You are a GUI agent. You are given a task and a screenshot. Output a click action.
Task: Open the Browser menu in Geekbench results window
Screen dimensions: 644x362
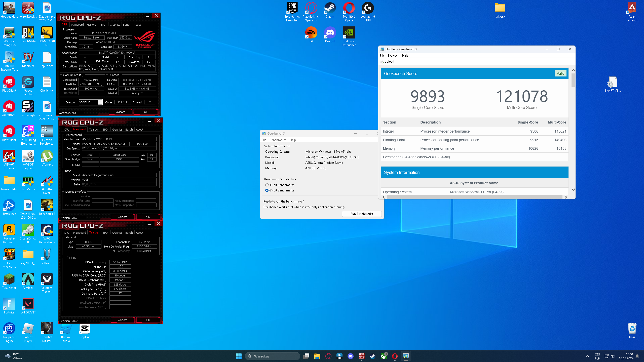[x=393, y=56]
